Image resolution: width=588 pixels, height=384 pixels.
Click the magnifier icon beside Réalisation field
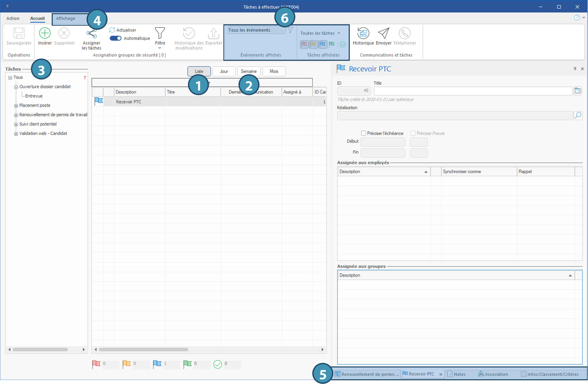point(578,116)
